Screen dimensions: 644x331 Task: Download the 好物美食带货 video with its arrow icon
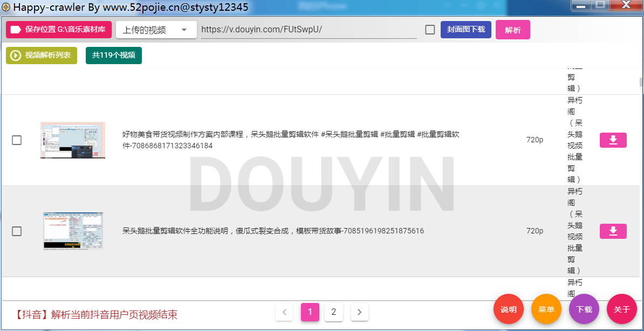click(613, 140)
